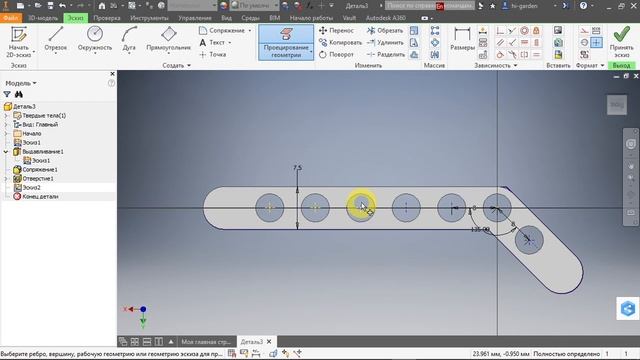Switch to the Начало работы ribbon tab

tap(311, 18)
